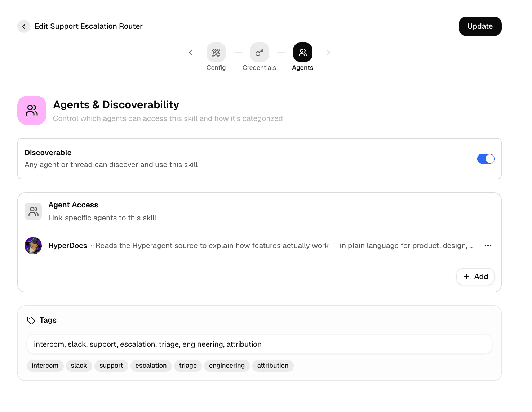The image size is (532, 412).
Task: Click the Agent Access people icon
Action: 33,211
